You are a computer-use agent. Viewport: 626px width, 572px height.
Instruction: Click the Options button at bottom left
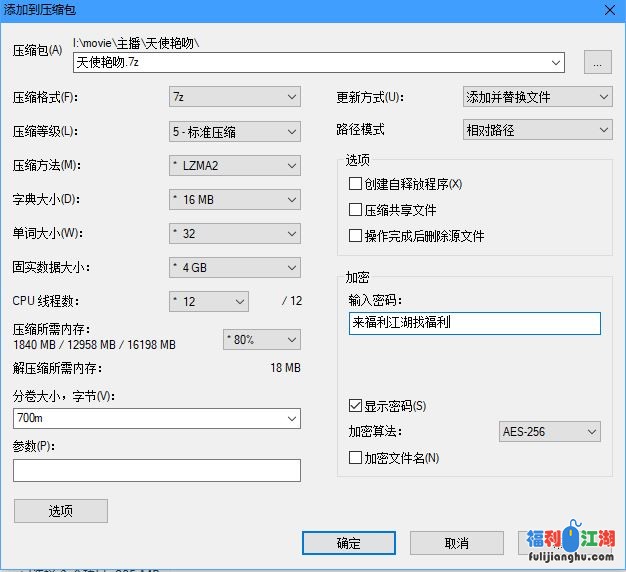click(x=60, y=511)
